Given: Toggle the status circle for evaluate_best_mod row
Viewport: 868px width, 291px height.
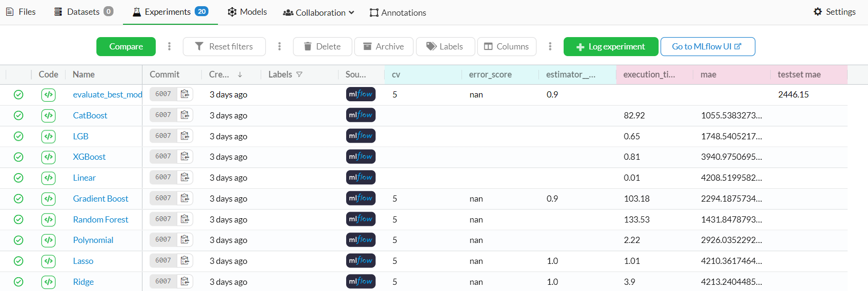Looking at the screenshot, I should (19, 95).
